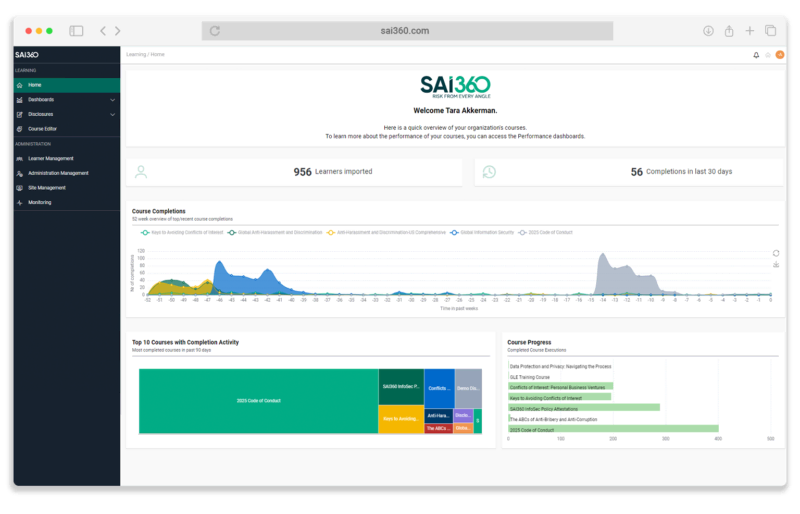This screenshot has height=514, width=800.
Task: Download the Course Completions chart
Action: [x=775, y=265]
